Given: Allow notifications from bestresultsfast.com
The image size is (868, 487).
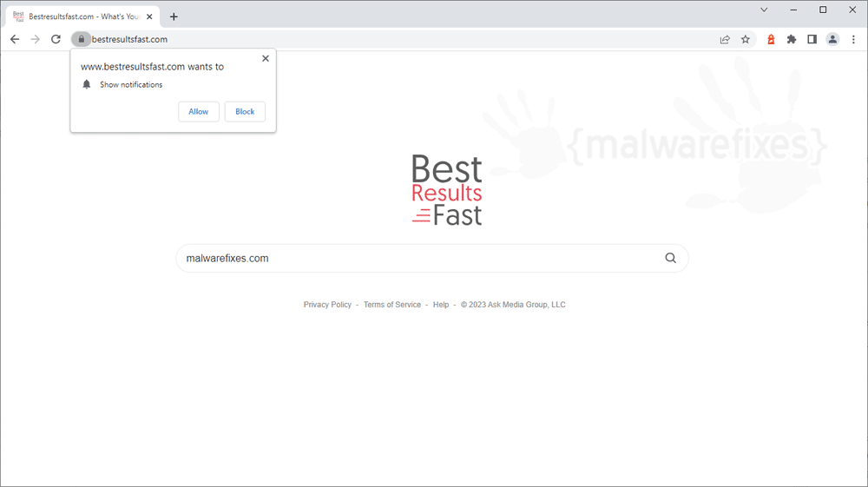Looking at the screenshot, I should pos(199,111).
